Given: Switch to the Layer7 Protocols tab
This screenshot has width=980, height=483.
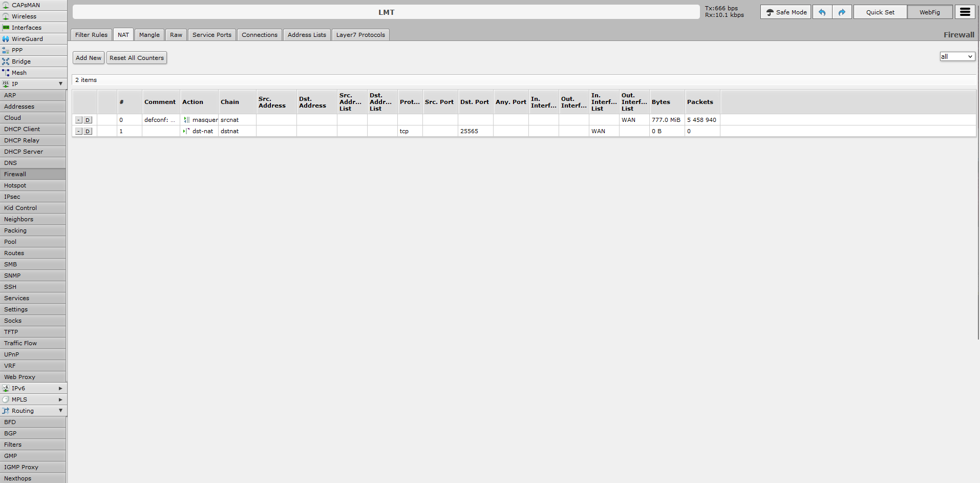Looking at the screenshot, I should [360, 35].
